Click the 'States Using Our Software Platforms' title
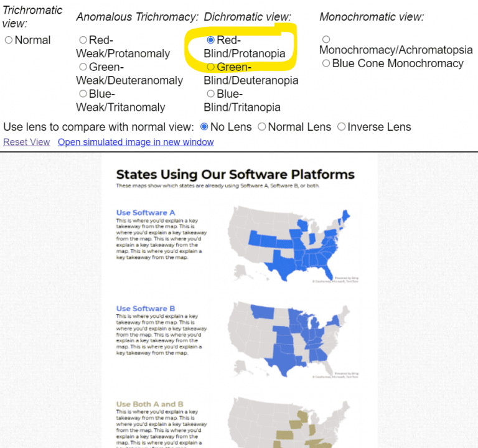This screenshot has height=448, width=478. pyautogui.click(x=235, y=174)
